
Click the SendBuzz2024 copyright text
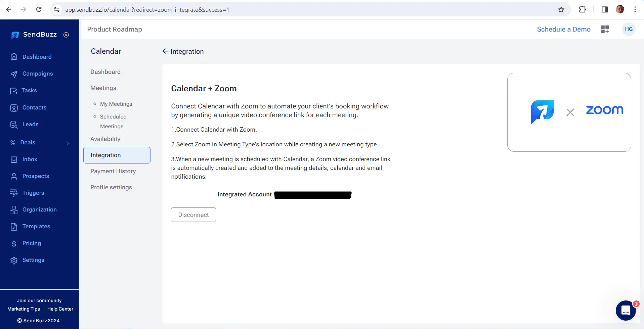39,321
